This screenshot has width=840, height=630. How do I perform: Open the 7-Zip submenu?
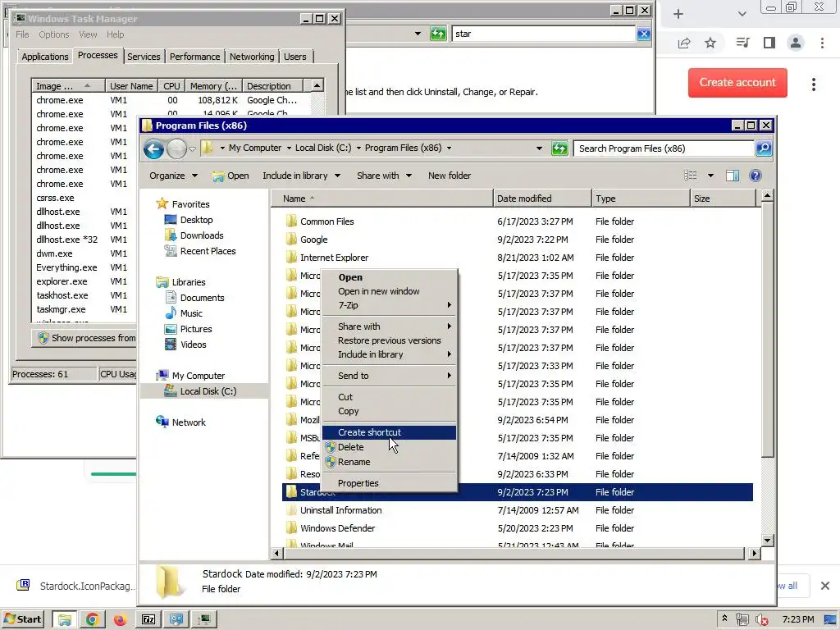389,305
